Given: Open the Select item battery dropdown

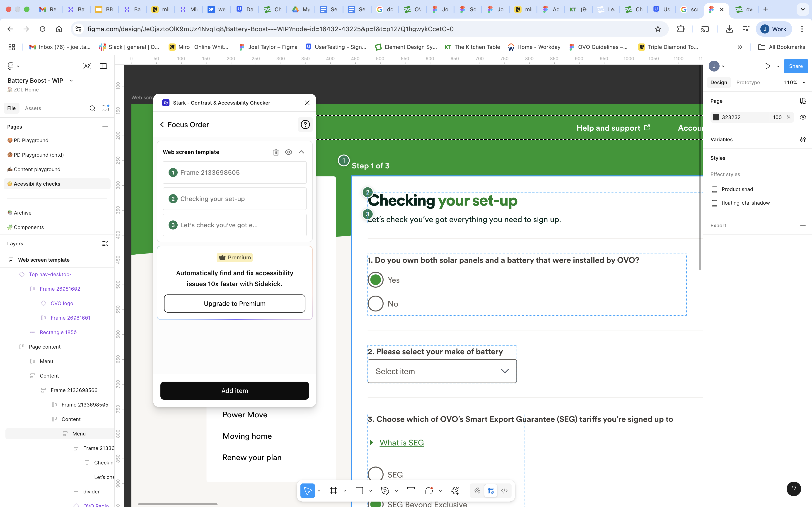Looking at the screenshot, I should 442,371.
